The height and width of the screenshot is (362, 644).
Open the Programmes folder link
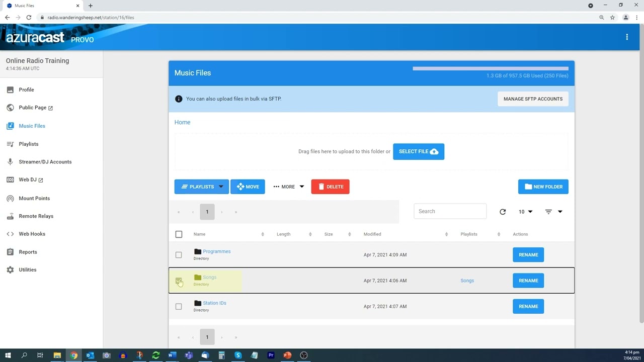point(217,251)
